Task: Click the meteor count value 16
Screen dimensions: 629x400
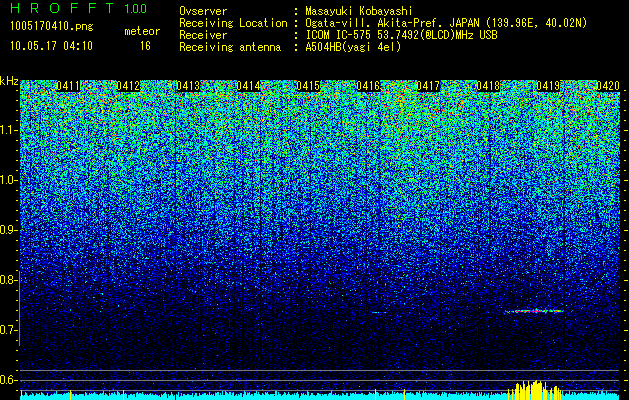Action: (145, 46)
